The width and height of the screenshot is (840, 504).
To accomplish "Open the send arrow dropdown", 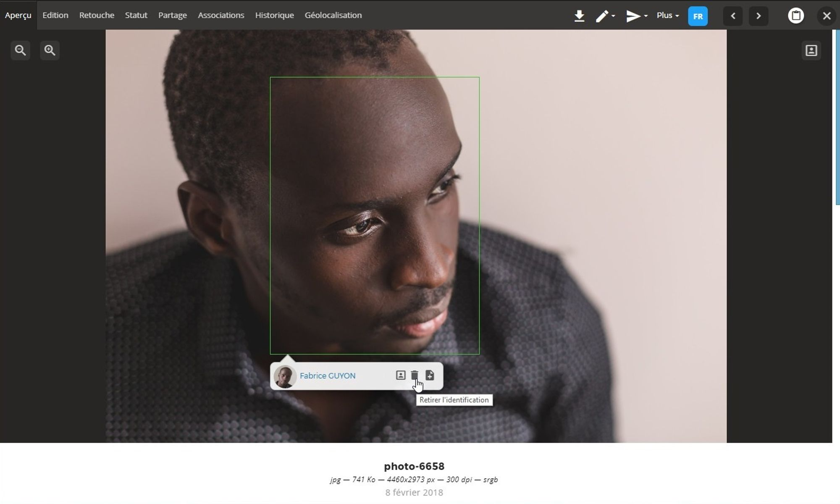I will click(636, 16).
